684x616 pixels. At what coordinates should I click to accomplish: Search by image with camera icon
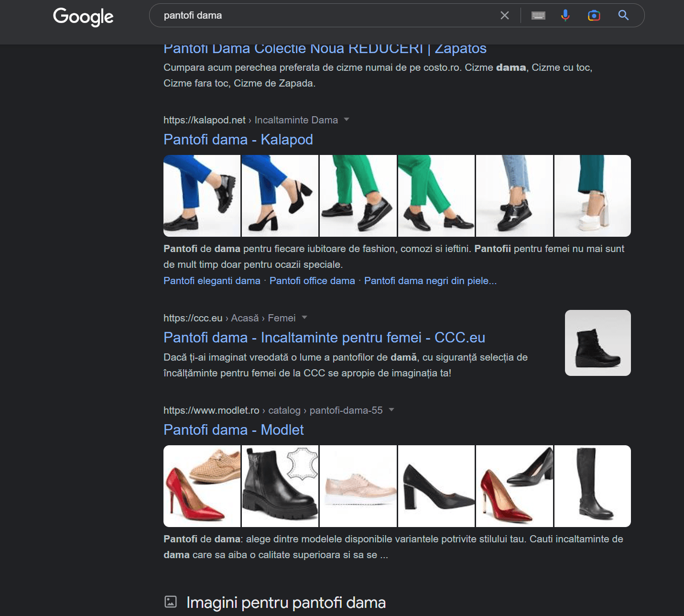(x=594, y=15)
